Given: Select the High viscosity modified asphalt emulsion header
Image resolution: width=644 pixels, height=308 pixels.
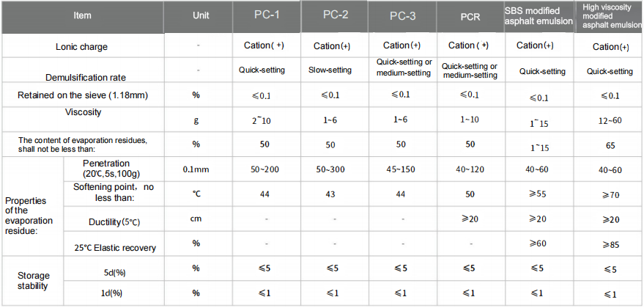Looking at the screenshot, I should click(x=610, y=15).
